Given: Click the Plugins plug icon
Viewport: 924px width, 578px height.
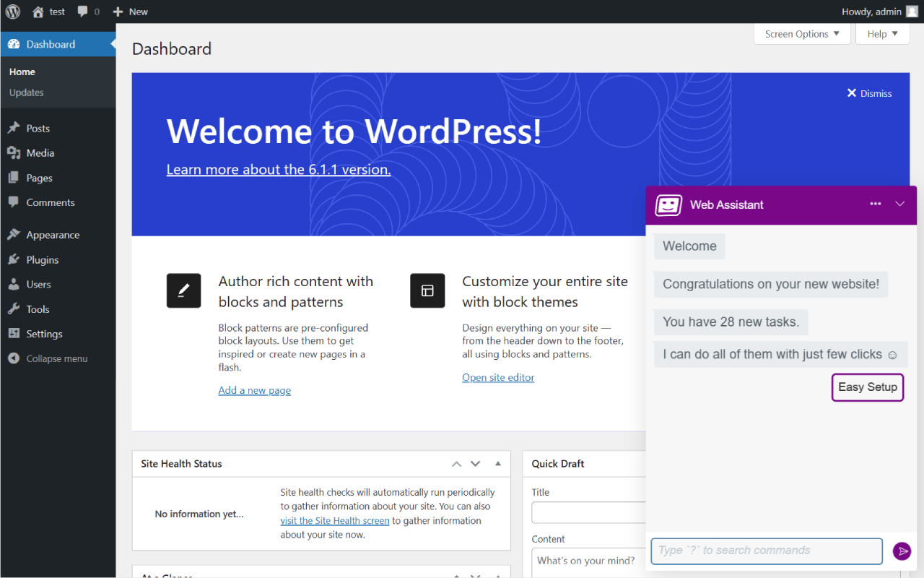Looking at the screenshot, I should point(14,259).
